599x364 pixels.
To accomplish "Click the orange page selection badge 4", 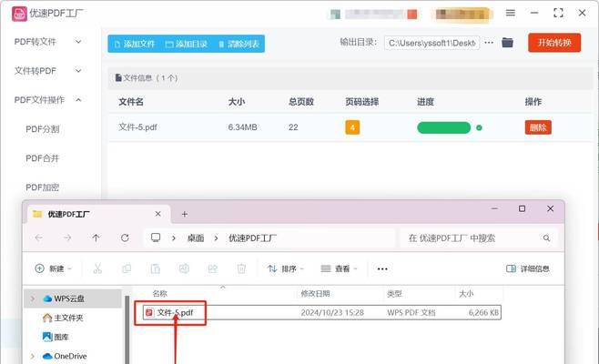I will pos(352,127).
